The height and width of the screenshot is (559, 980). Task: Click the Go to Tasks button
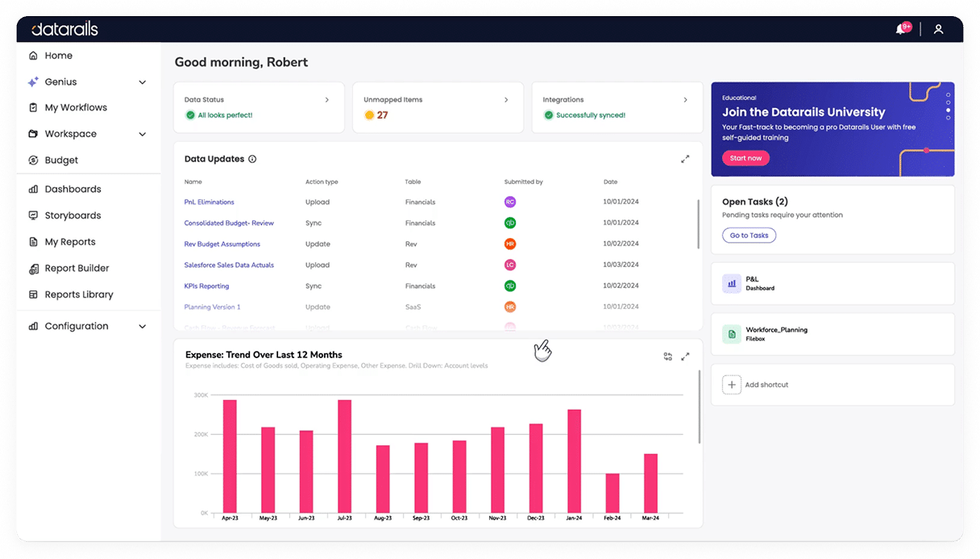coord(749,235)
